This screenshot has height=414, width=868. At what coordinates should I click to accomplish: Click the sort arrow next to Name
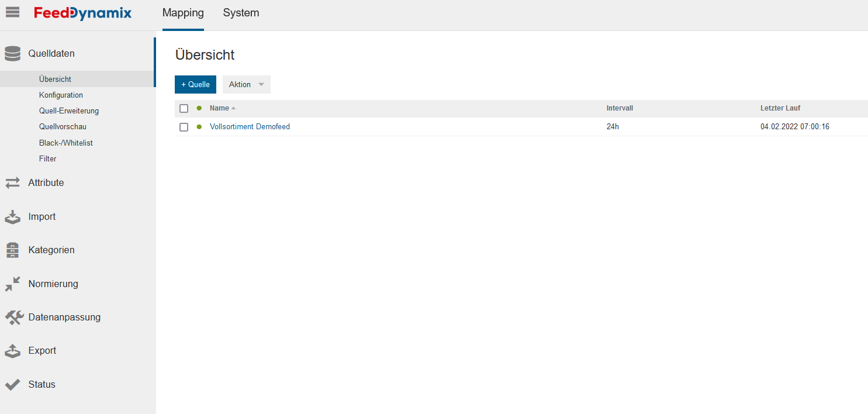tap(233, 108)
